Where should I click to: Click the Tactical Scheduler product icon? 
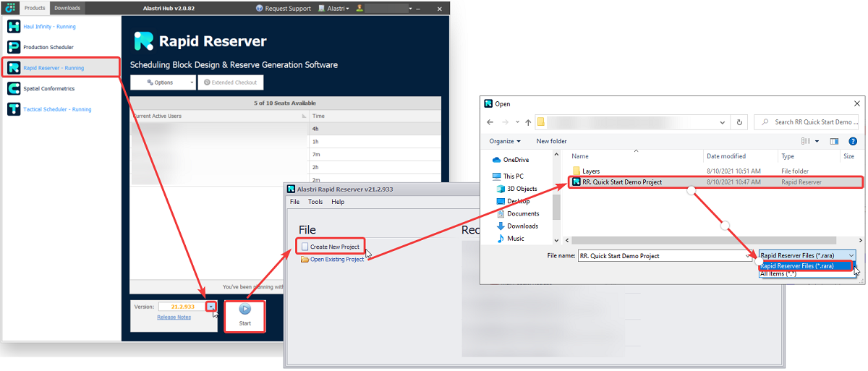14,109
